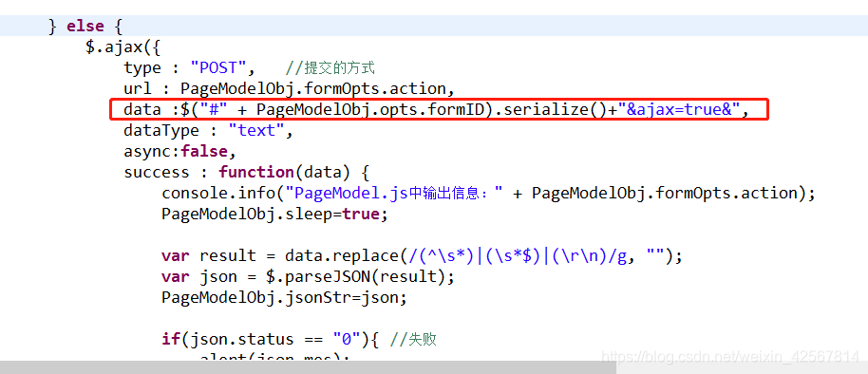868x374 pixels.
Task: Place cursor on the "$.ajax({" call
Action: pyautogui.click(x=123, y=47)
